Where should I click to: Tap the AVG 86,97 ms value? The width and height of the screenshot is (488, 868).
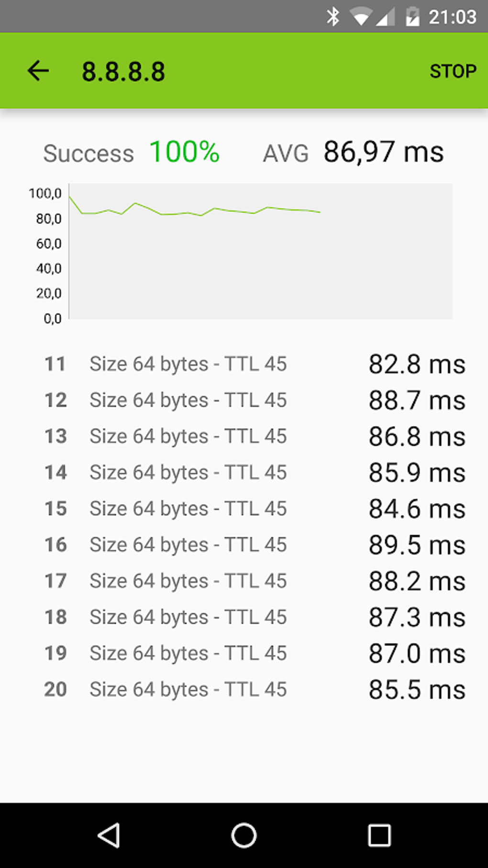[x=384, y=152]
